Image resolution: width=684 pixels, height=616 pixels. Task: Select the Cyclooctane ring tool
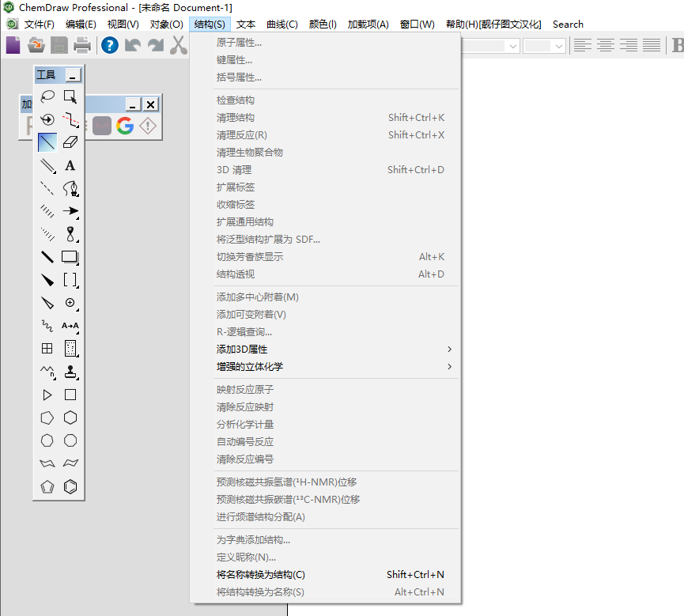(x=70, y=440)
